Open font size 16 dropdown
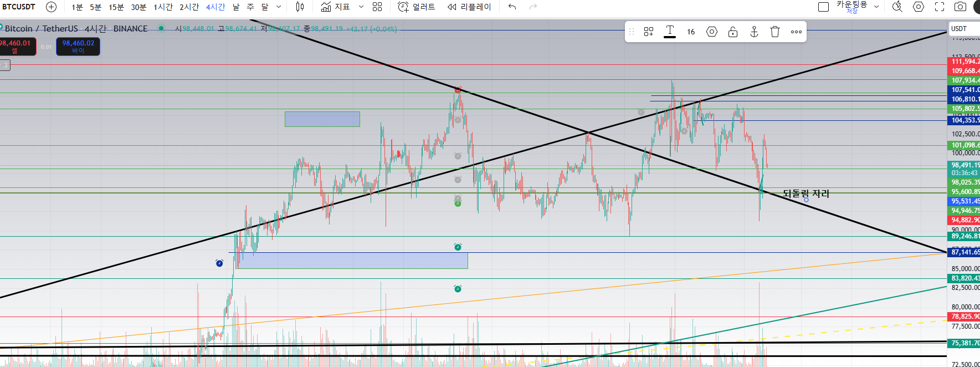This screenshot has width=980, height=367. click(691, 32)
